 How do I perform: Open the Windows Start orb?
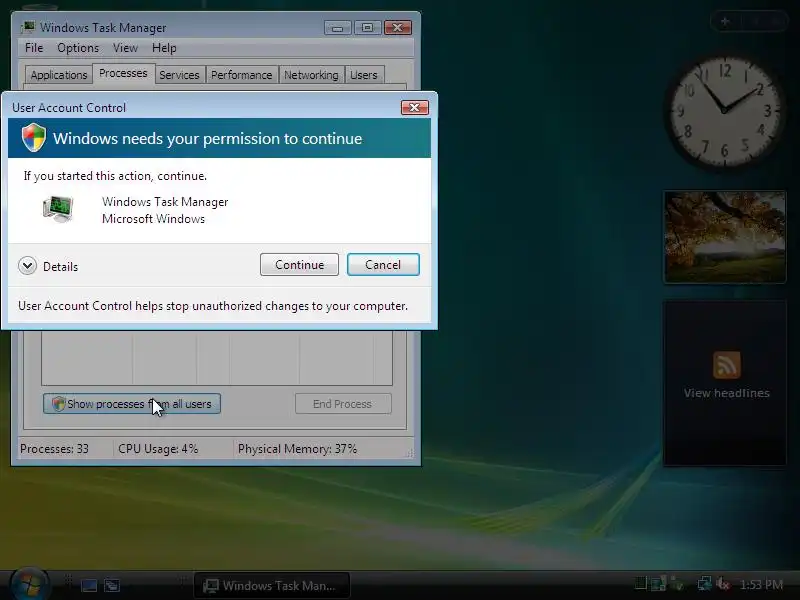click(x=30, y=584)
